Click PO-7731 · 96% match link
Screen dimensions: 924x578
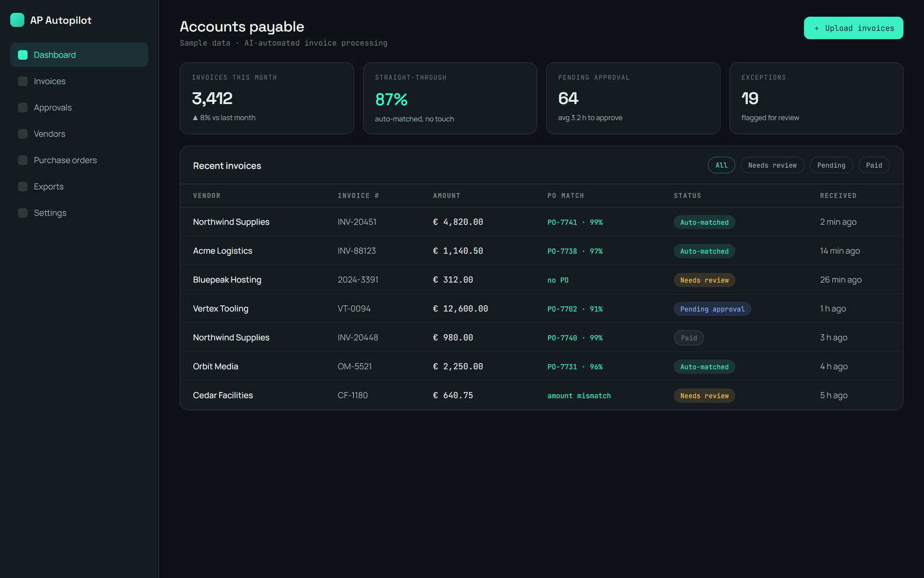(575, 367)
